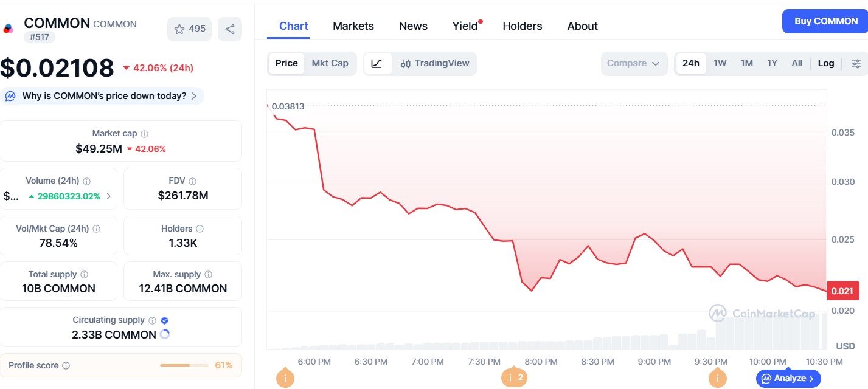
Task: Click the Profile score progress bar
Action: point(183,365)
